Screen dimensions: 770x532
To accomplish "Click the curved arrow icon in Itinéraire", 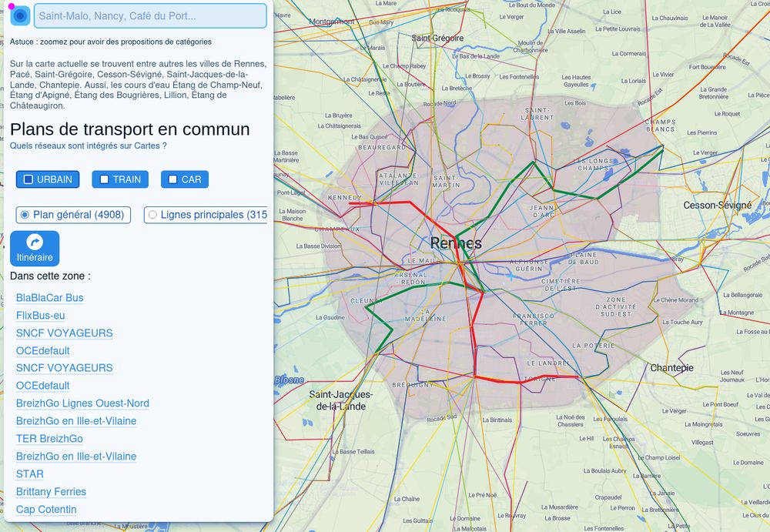I will pos(35,242).
